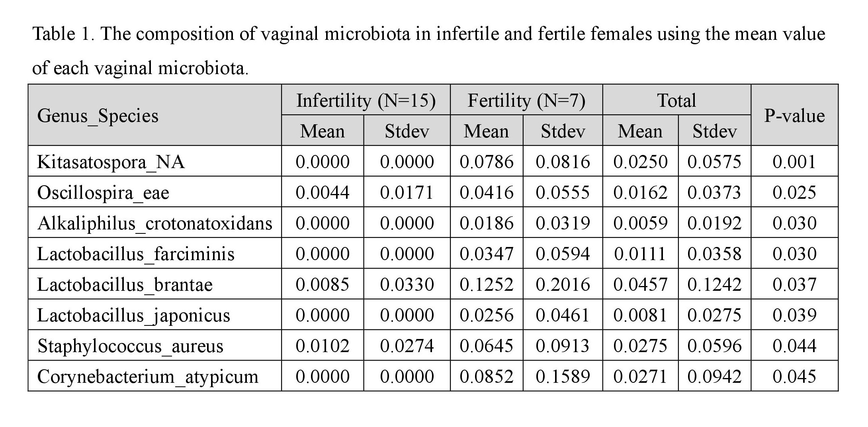The image size is (868, 427).
Task: Click the Total group header cell
Action: pos(676,100)
